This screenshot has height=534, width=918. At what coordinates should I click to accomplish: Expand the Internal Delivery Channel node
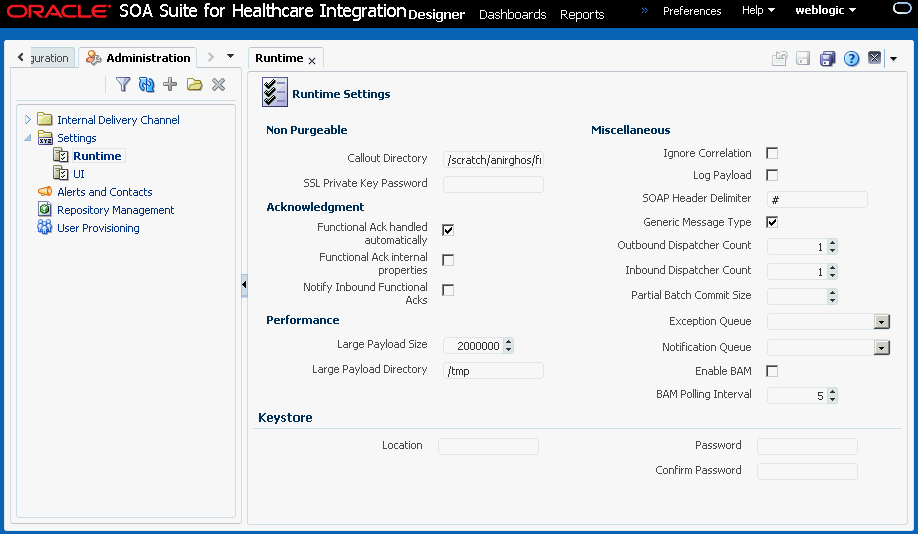[x=28, y=119]
